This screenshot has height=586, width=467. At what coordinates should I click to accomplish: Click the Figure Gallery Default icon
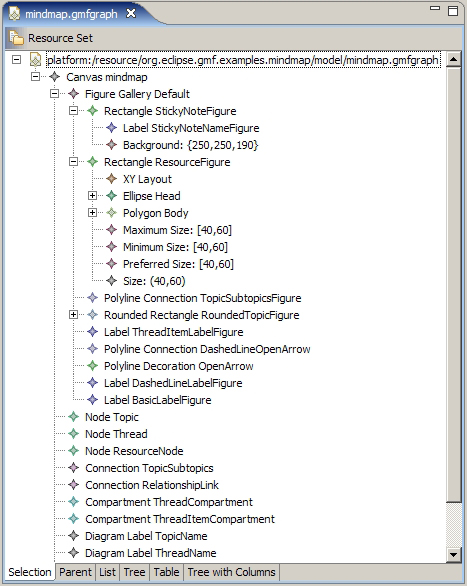(74, 94)
